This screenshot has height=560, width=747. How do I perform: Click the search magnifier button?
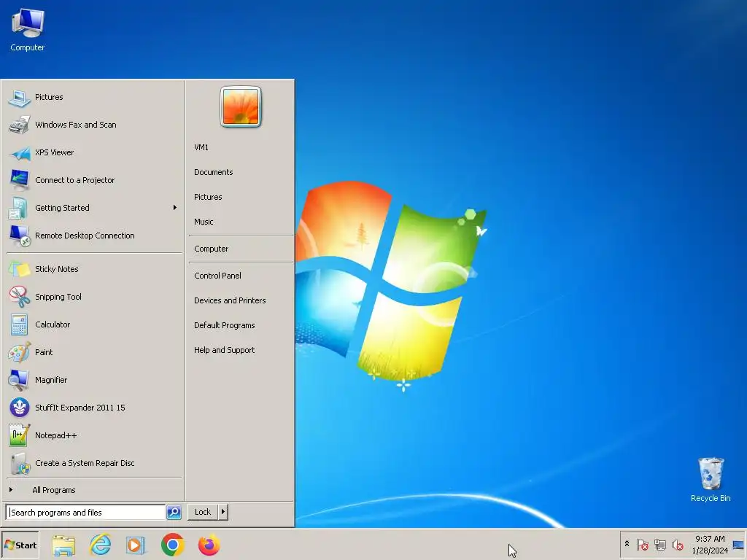tap(174, 513)
